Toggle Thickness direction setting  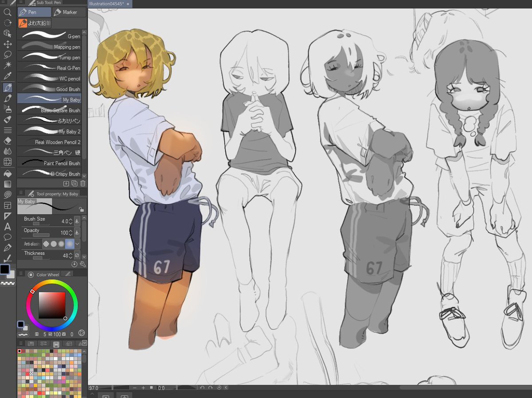77,256
